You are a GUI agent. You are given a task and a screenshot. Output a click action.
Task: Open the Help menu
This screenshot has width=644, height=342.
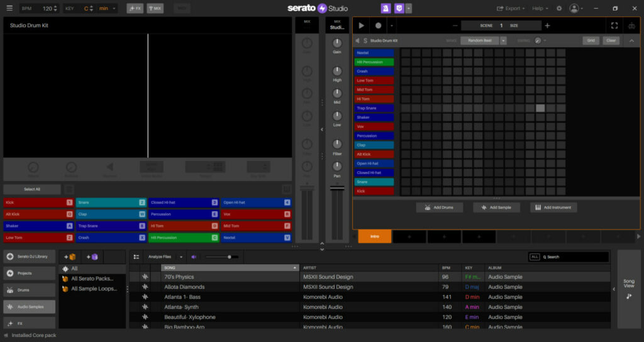coord(540,8)
